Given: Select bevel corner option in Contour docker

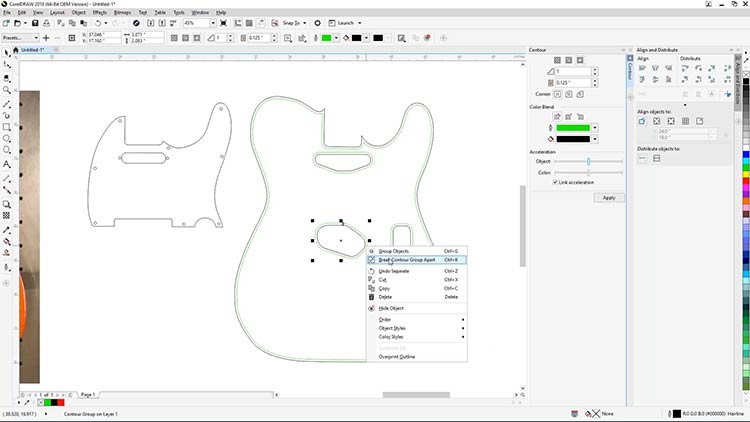Looking at the screenshot, I should 580,94.
